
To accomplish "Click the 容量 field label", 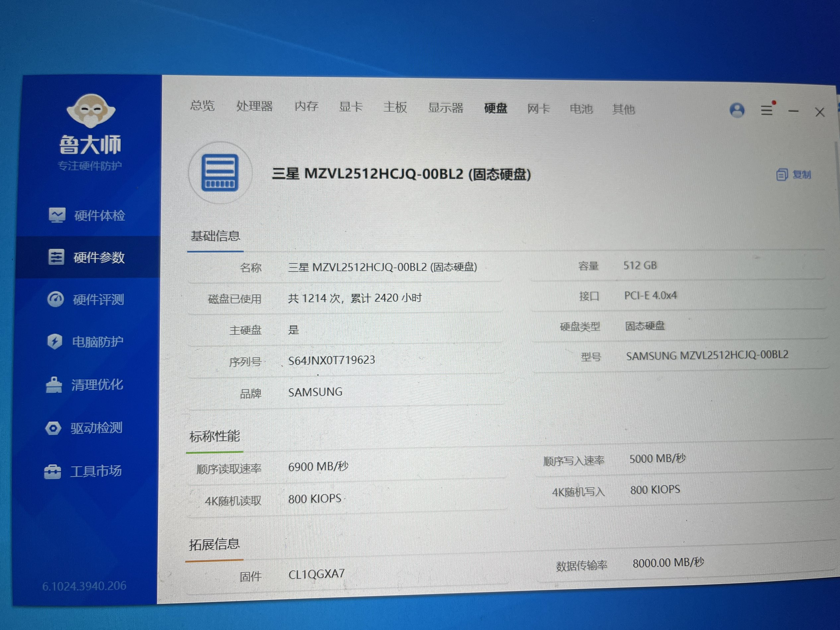I will click(x=589, y=266).
